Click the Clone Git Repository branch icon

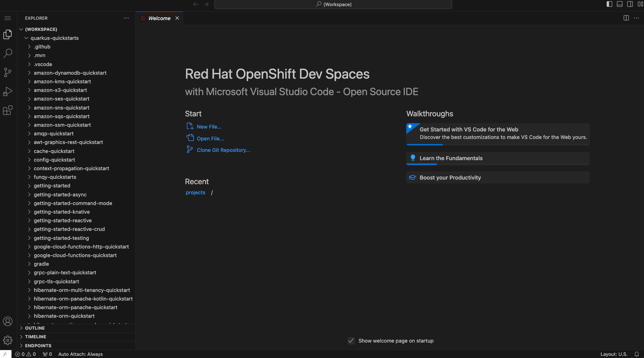tap(190, 149)
